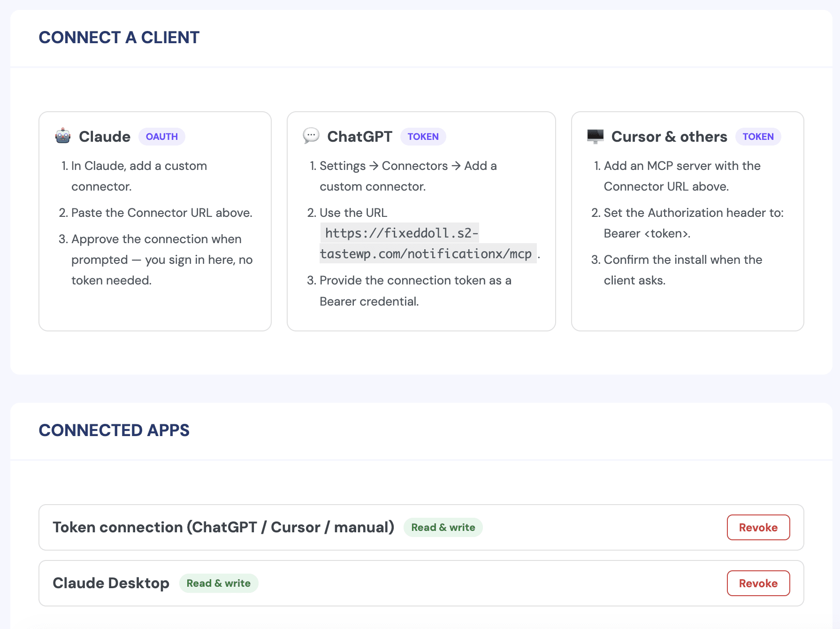This screenshot has width=840, height=629.
Task: Click the TOKEN badge next to ChatGPT
Action: (x=423, y=137)
